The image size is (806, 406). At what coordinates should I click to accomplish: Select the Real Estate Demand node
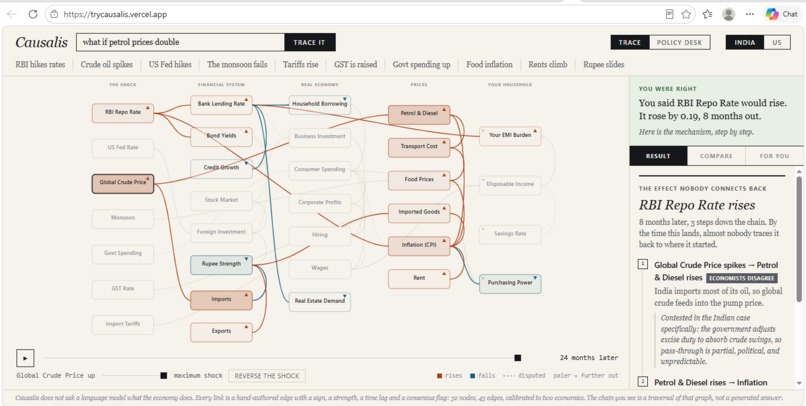[320, 302]
